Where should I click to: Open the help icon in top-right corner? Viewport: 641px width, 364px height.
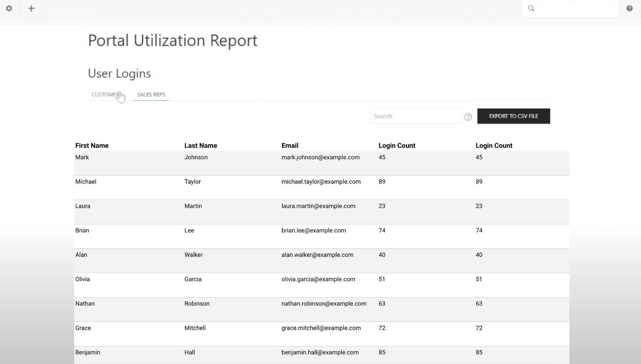point(629,8)
